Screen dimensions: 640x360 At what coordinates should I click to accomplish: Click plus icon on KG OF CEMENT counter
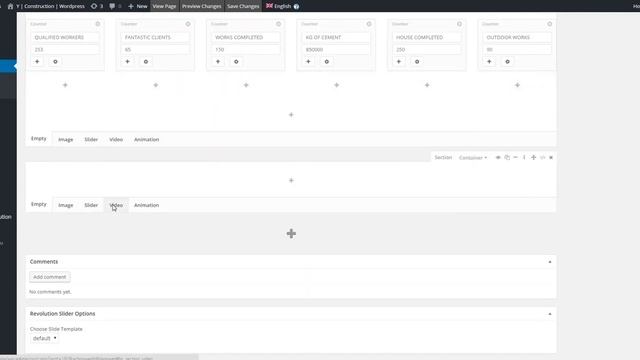(x=309, y=62)
